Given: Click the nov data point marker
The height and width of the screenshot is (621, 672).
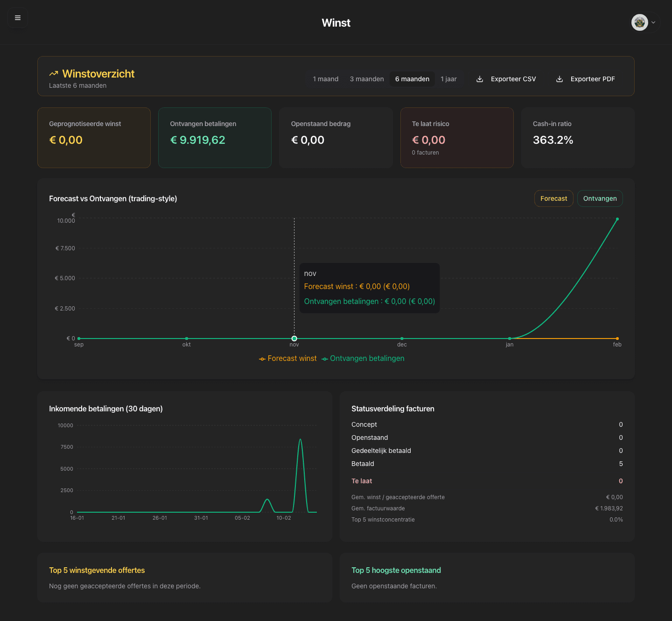Looking at the screenshot, I should coord(294,339).
